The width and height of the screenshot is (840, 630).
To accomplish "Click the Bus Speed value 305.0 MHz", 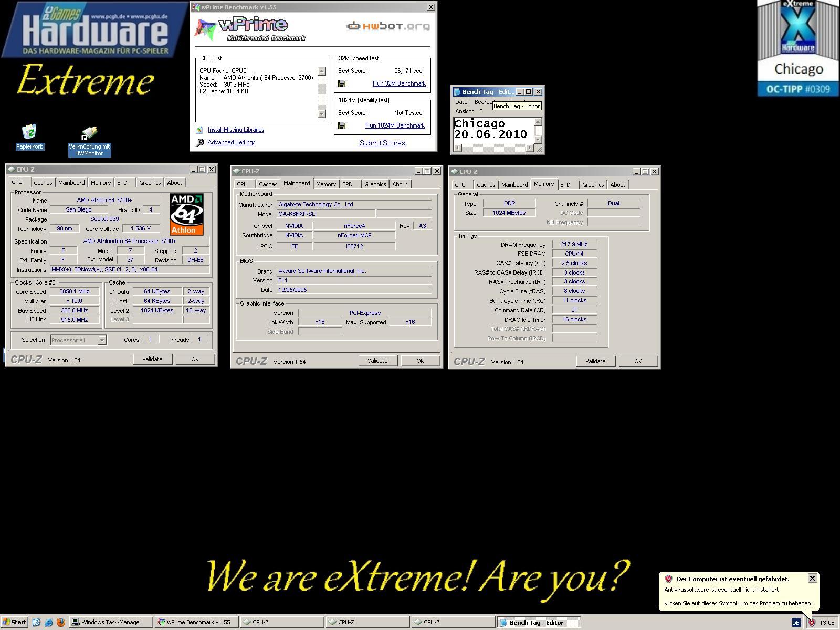I will 74,311.
